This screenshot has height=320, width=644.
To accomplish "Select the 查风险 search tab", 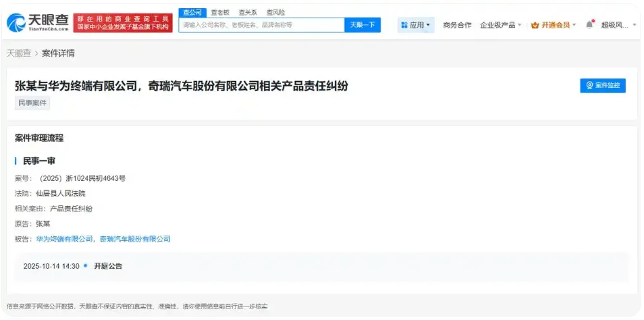I will [x=275, y=12].
